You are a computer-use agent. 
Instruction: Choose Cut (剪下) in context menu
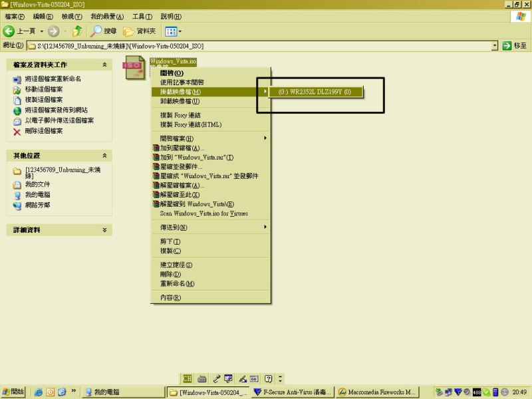click(210, 241)
